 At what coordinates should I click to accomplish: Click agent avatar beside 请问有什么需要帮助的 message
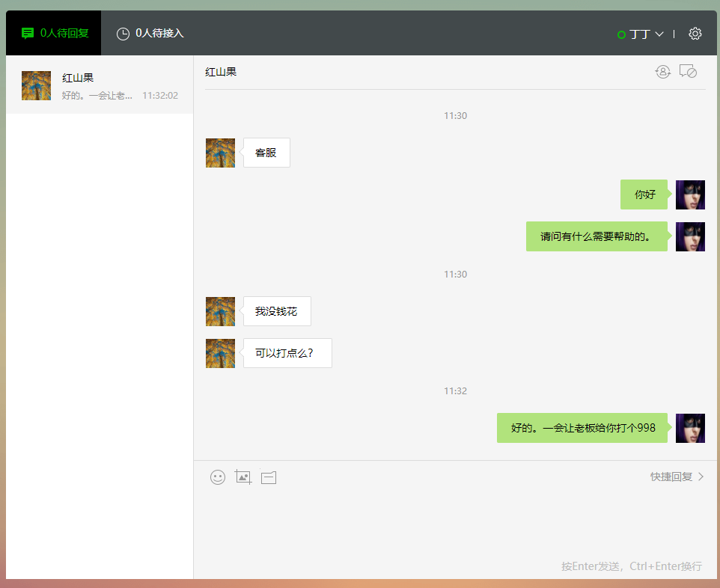pyautogui.click(x=690, y=236)
